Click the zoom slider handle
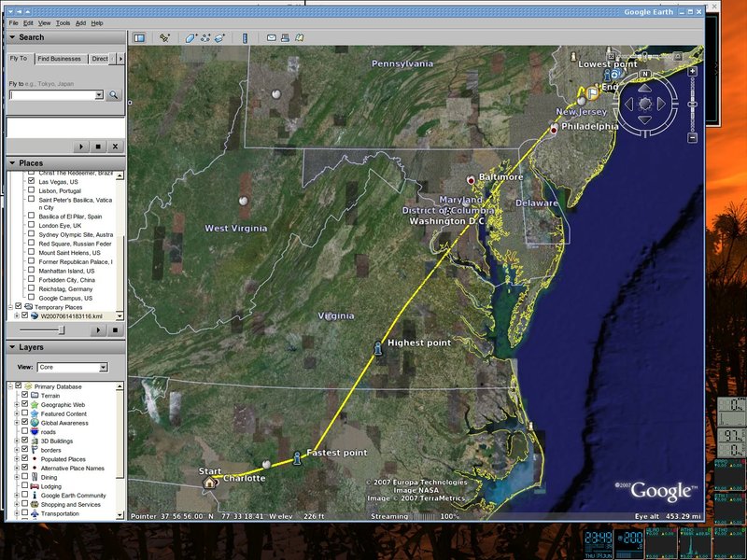The image size is (747, 560). pos(693,105)
